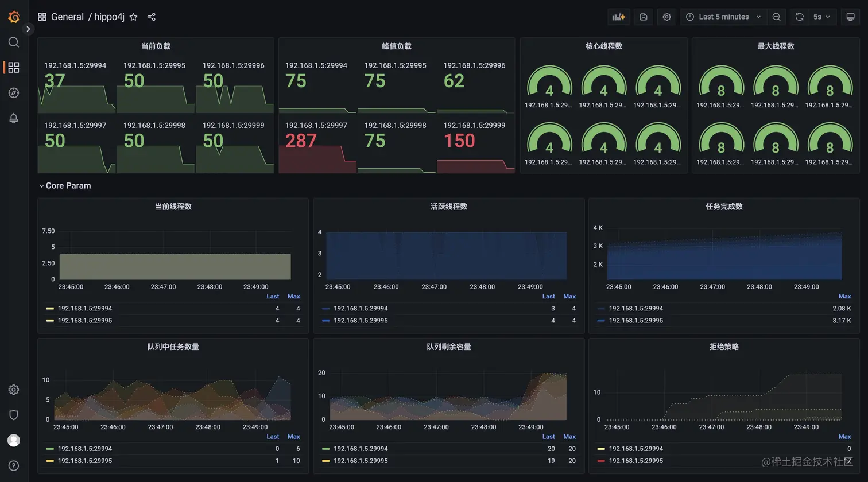868x482 pixels.
Task: Toggle 192.168.1.5:29995 series in 队列剩余容量 legend
Action: [x=361, y=461]
